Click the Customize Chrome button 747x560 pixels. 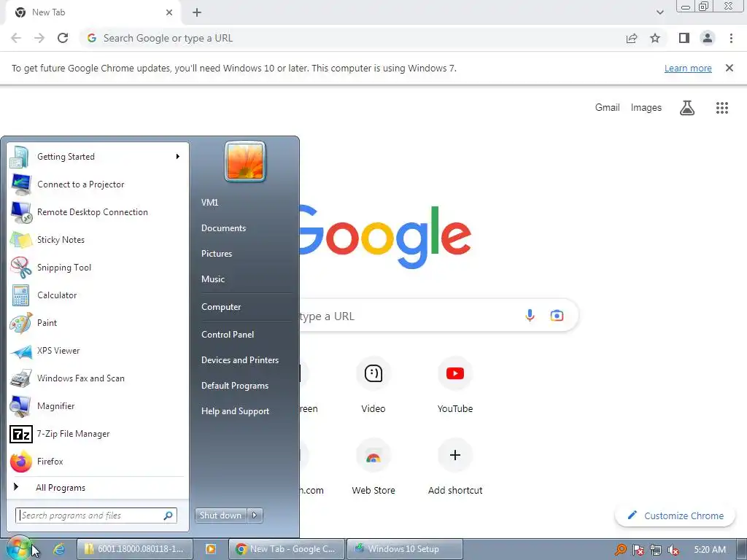click(x=675, y=516)
